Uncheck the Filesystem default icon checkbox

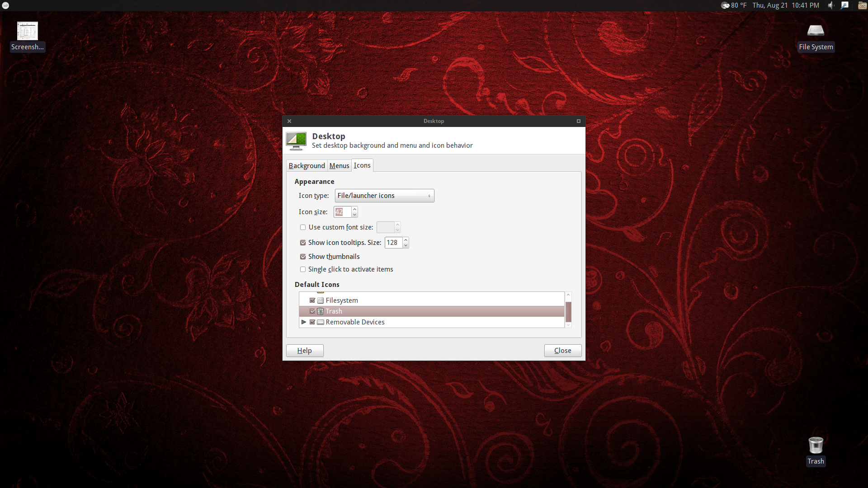pos(312,300)
